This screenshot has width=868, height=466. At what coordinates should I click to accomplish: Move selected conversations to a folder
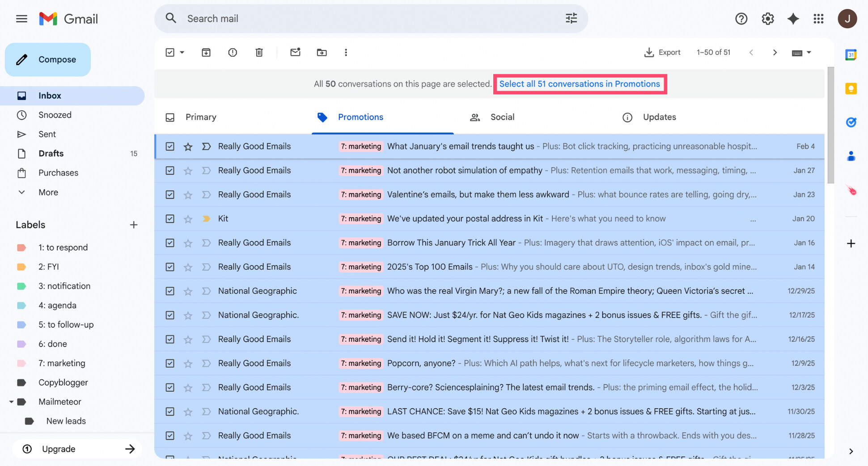pyautogui.click(x=322, y=52)
